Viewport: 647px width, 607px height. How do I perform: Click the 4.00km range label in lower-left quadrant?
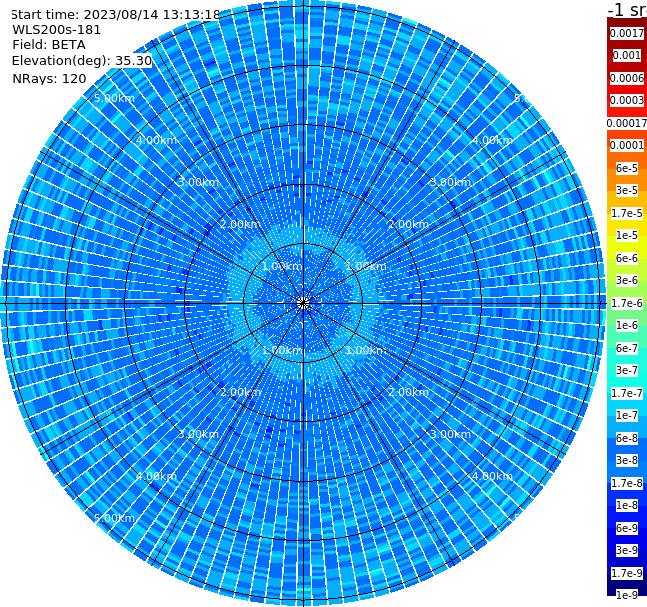156,476
